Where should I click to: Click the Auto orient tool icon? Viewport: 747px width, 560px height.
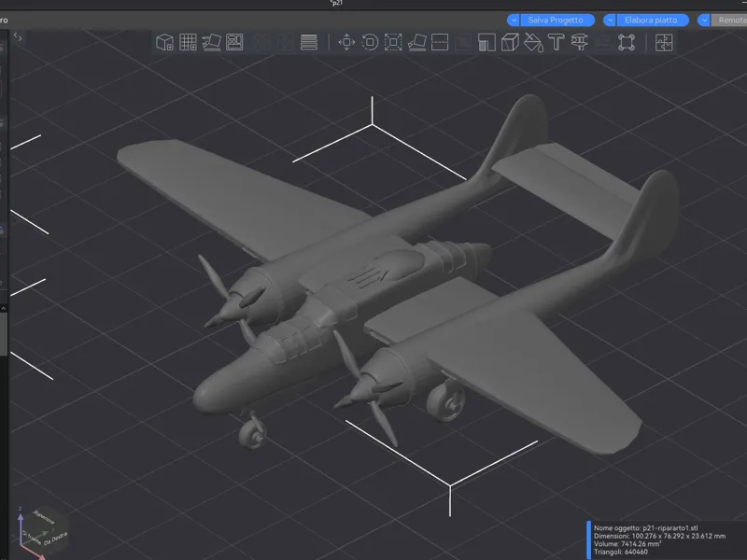click(212, 42)
